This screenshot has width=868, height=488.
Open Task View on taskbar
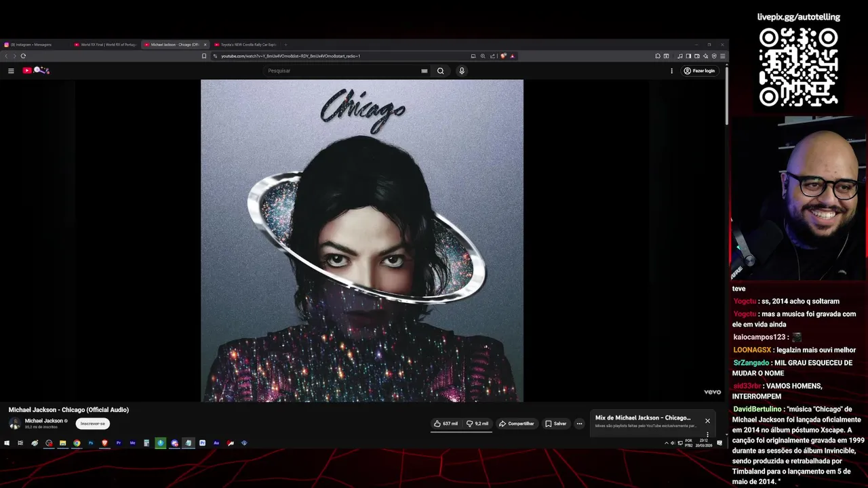20,443
